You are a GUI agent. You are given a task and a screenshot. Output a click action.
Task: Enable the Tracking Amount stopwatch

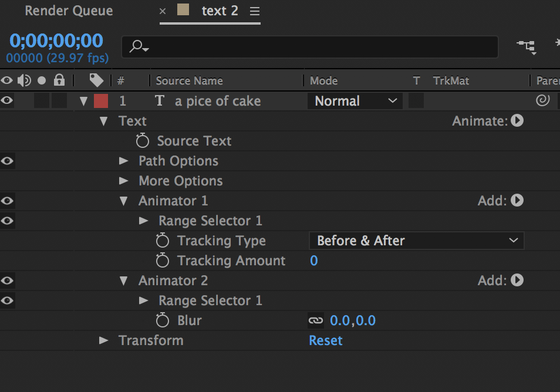click(163, 261)
